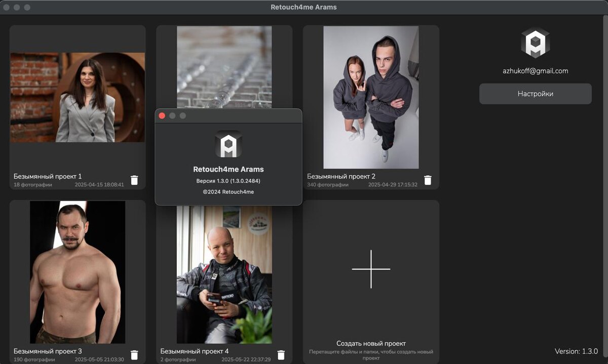Click the Создать новый проект label
This screenshot has width=608, height=364.
[x=371, y=343]
